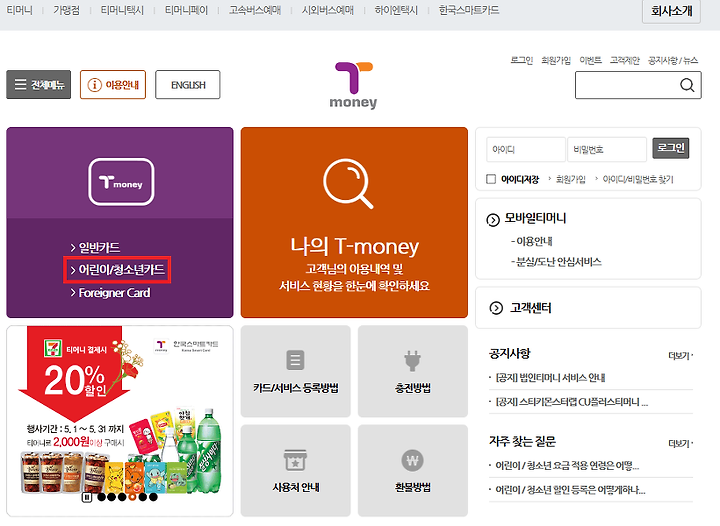
Task: Open 티머니택시 in top menu
Action: pyautogui.click(x=122, y=10)
